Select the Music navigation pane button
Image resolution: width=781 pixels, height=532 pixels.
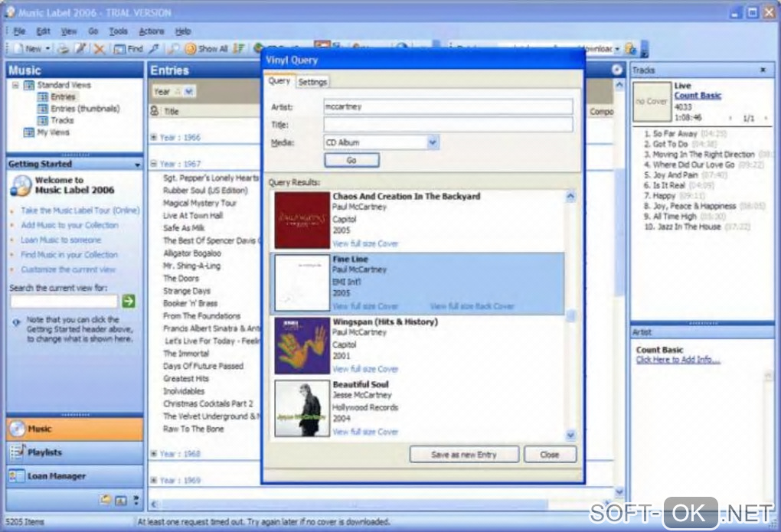point(75,429)
